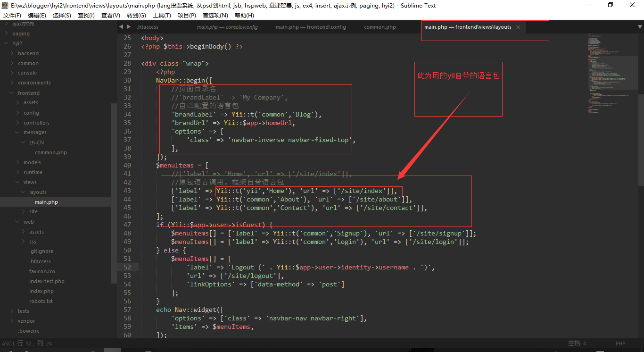Image resolution: width=644 pixels, height=352 pixels.
Task: Collapse the views folder arrow
Action: (18, 182)
